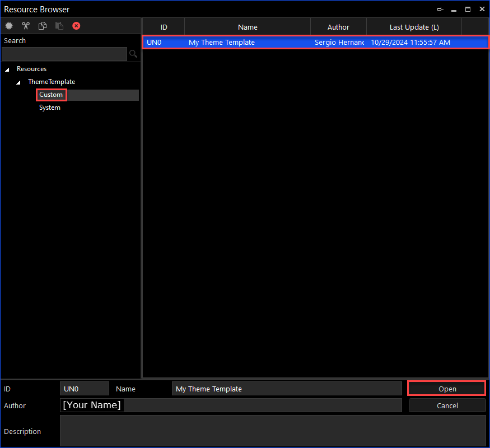Click the Description text area
The height and width of the screenshot is (448, 490).
(x=273, y=431)
